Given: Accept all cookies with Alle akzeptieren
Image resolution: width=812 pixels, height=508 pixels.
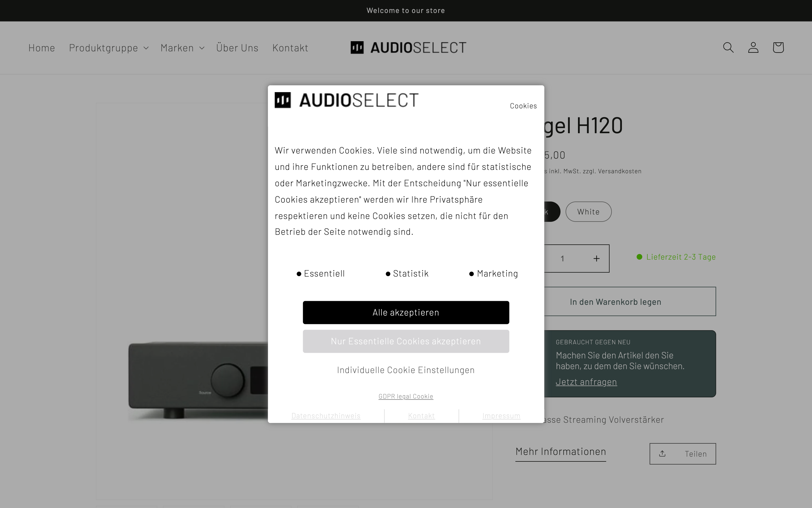Looking at the screenshot, I should [x=406, y=312].
